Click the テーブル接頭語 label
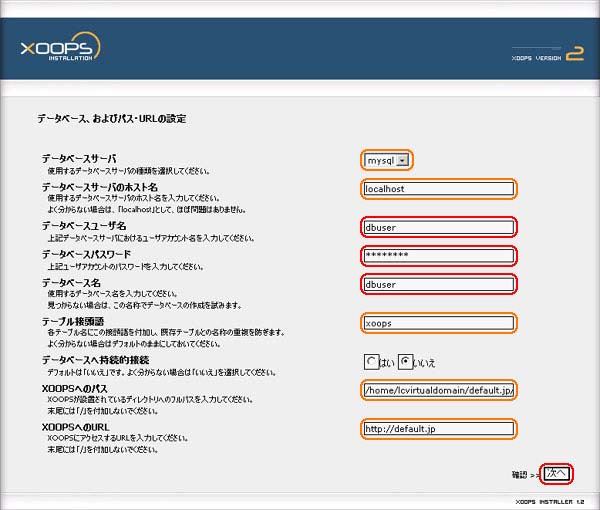Viewport: 600px width, 510px height. pos(73,321)
